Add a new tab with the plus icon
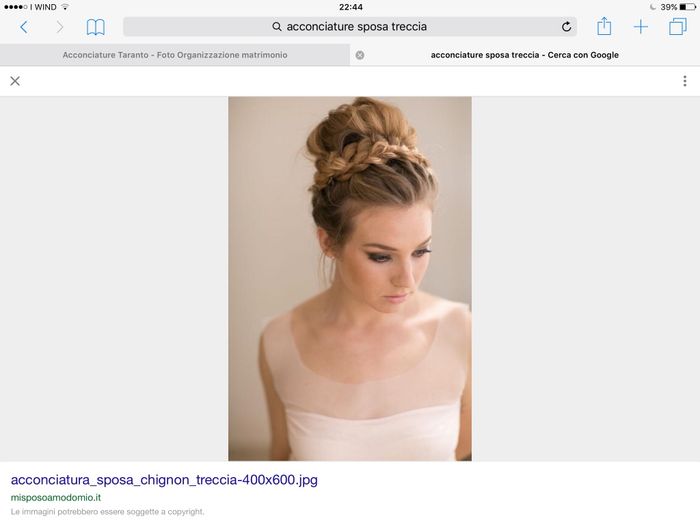Screen dimensions: 700x525 [x=641, y=27]
